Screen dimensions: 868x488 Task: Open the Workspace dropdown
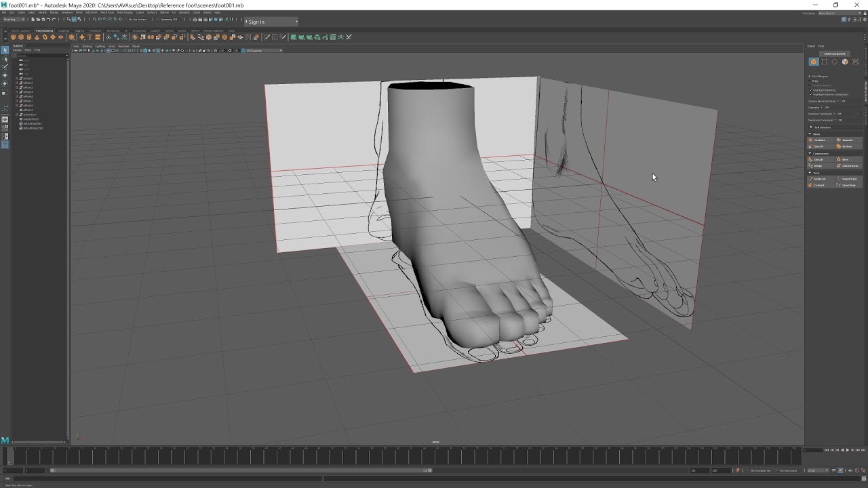click(840, 13)
